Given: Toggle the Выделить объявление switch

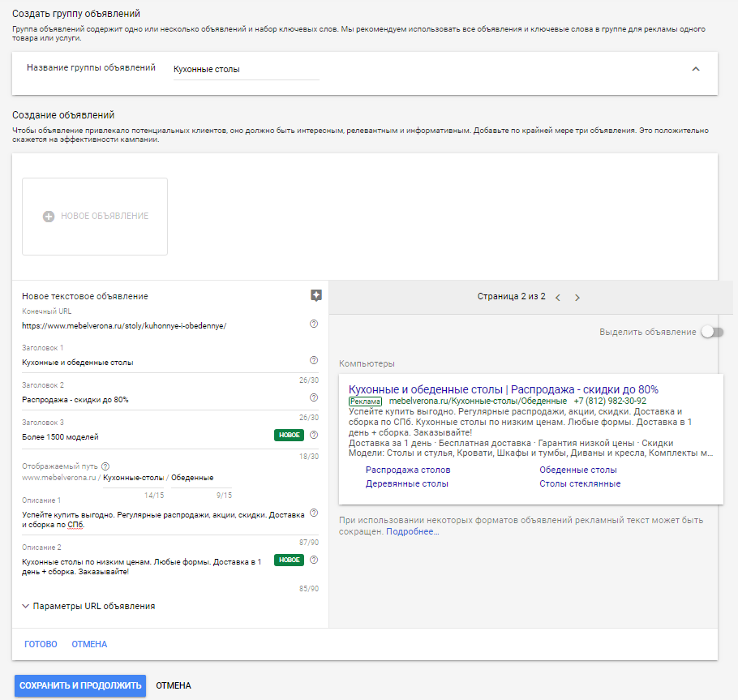Looking at the screenshot, I should coord(712,332).
